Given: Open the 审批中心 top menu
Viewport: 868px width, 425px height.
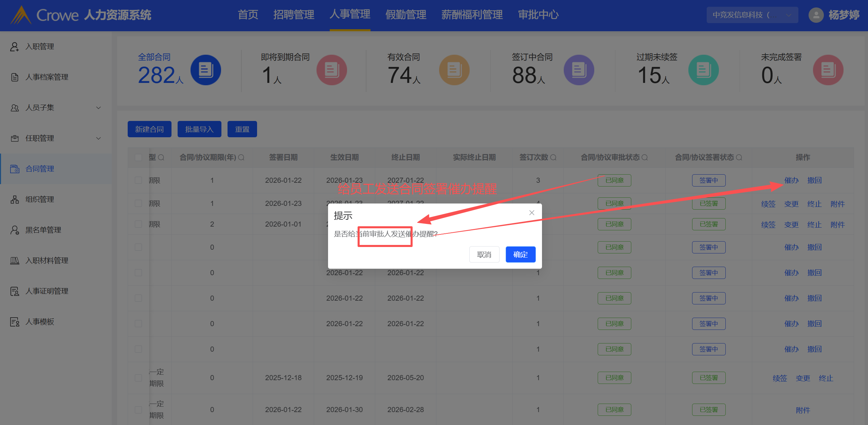Looking at the screenshot, I should pyautogui.click(x=538, y=15).
